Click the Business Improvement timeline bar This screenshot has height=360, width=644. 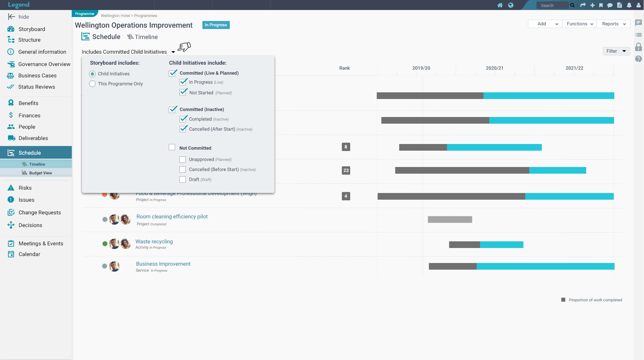point(522,266)
